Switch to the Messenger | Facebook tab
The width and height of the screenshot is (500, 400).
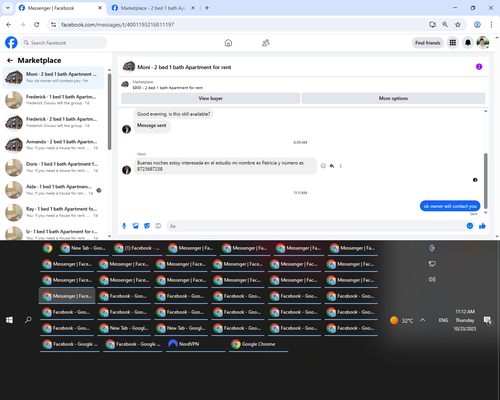tap(60, 8)
